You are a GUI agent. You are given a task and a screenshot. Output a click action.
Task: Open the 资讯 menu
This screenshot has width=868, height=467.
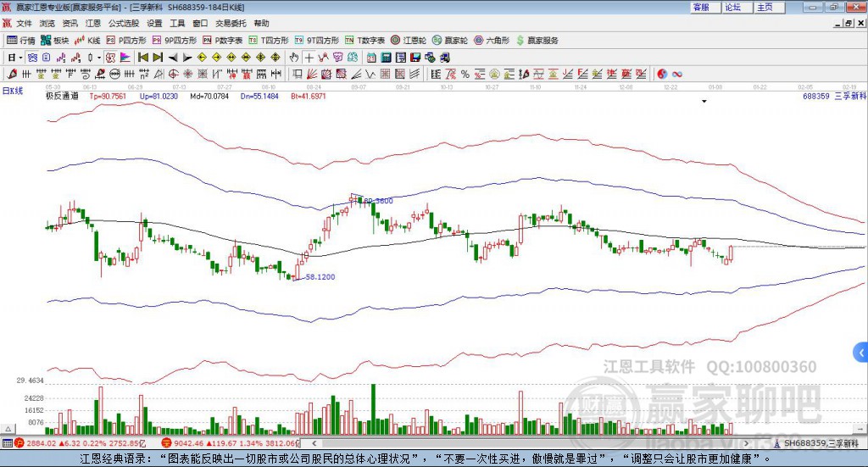(70, 23)
